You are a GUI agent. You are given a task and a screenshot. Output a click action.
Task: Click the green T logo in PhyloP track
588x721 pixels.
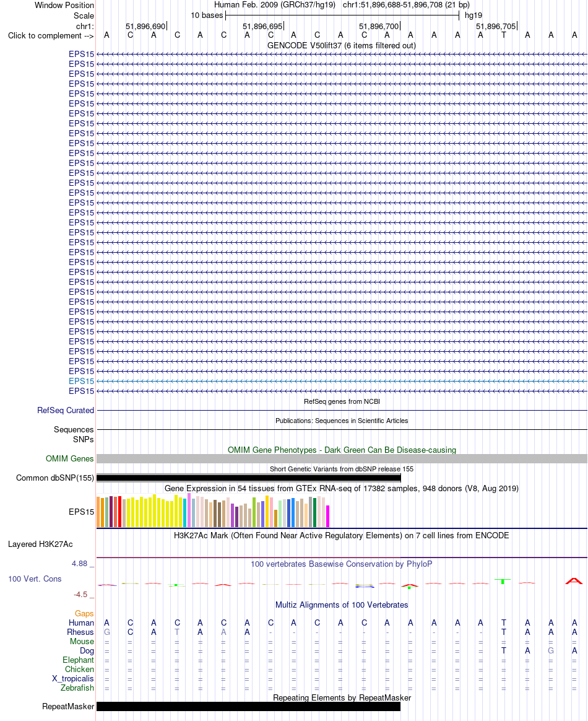point(503,582)
